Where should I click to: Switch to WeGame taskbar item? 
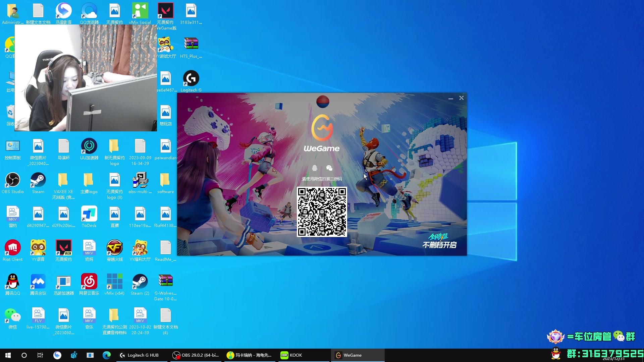pyautogui.click(x=358, y=355)
